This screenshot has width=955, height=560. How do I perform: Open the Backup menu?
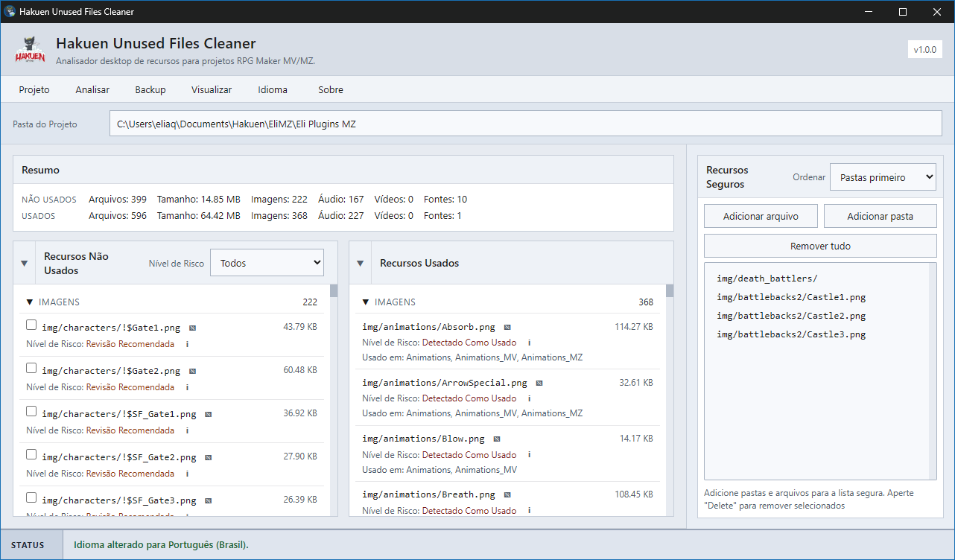pos(150,89)
